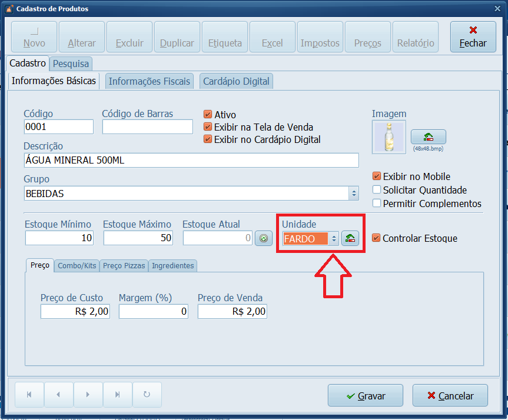Click the product bottle image thumbnail
Image resolution: width=508 pixels, height=420 pixels.
[389, 137]
